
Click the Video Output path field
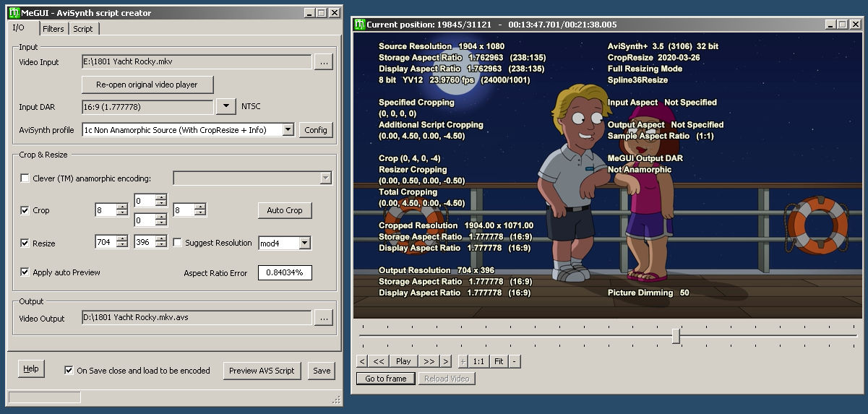[x=197, y=318]
